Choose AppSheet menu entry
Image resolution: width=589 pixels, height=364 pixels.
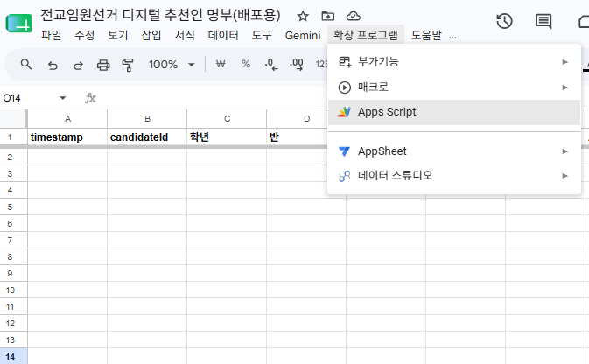tap(454, 151)
